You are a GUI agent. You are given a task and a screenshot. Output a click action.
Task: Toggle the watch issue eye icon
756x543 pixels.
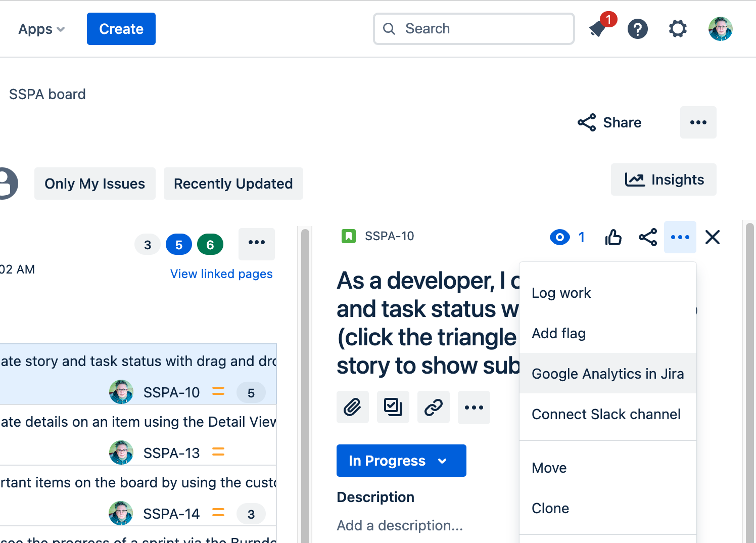[560, 237]
